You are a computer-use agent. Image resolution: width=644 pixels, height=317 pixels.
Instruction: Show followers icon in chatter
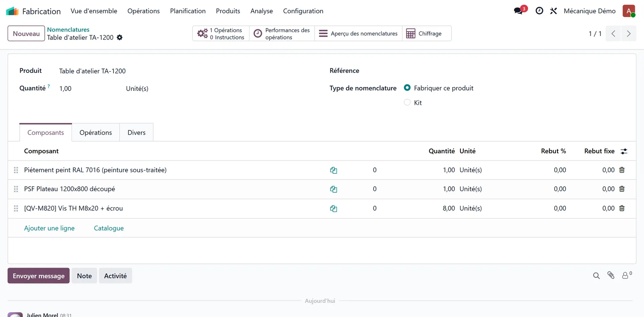point(627,275)
